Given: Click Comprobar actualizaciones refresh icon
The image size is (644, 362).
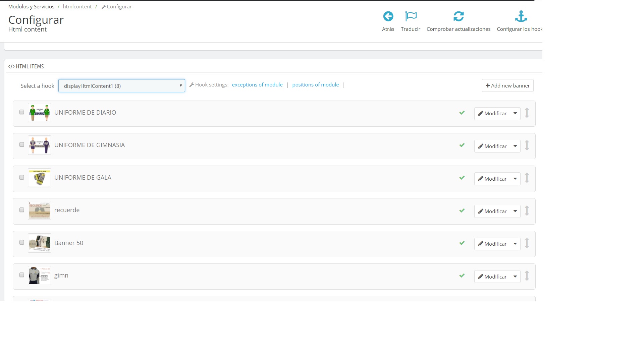Looking at the screenshot, I should (x=458, y=16).
